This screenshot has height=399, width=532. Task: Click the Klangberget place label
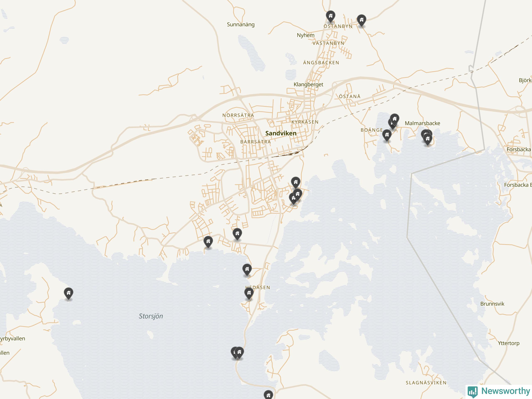tap(308, 84)
